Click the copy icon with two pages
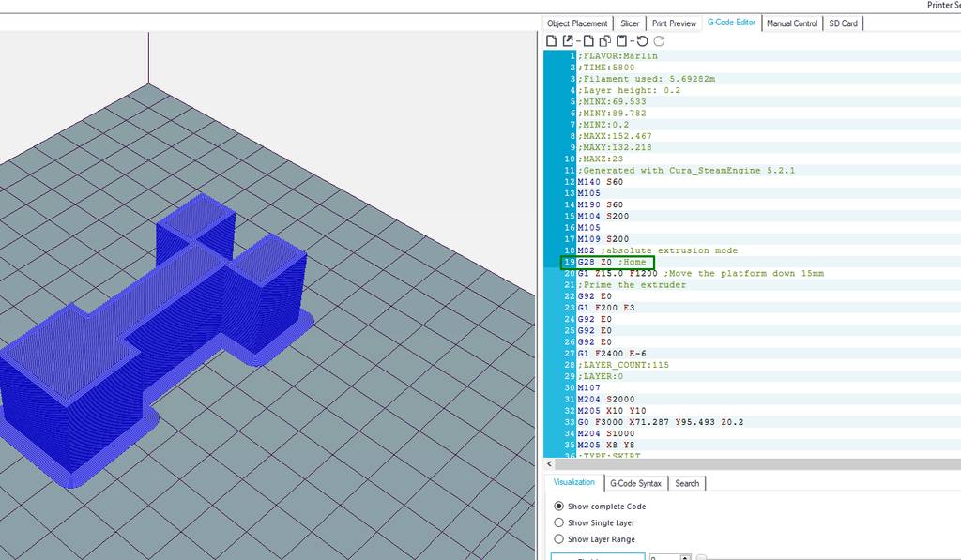 pyautogui.click(x=605, y=41)
